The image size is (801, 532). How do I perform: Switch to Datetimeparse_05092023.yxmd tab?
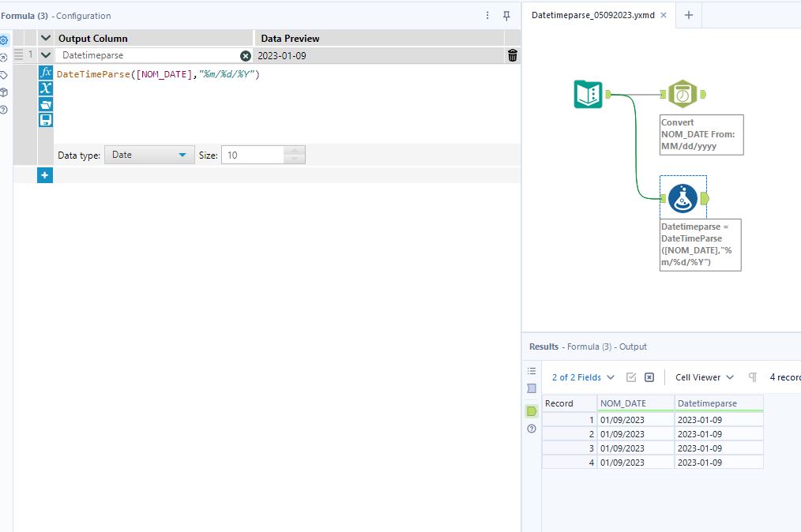pos(592,15)
